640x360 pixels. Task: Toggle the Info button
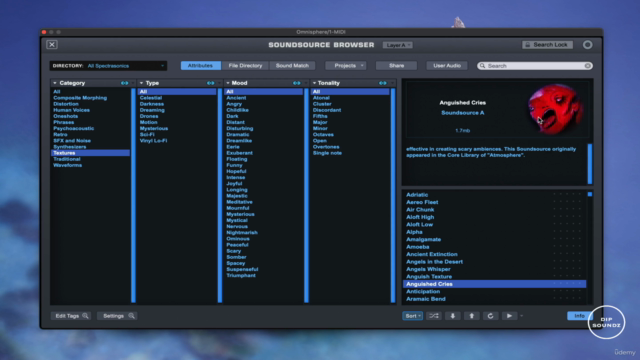pos(579,316)
